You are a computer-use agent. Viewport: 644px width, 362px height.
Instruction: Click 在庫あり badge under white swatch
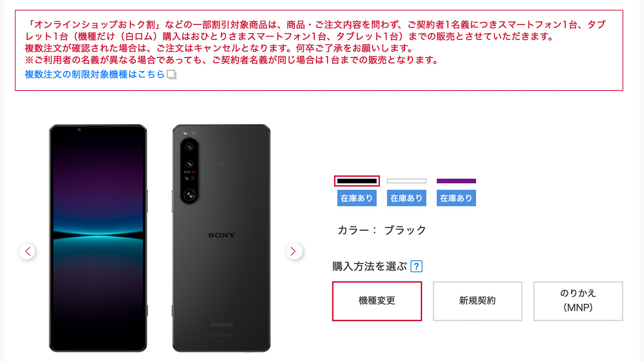coord(407,198)
